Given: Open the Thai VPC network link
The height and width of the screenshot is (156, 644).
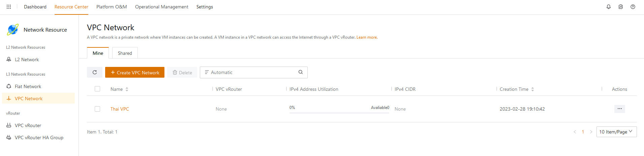Looking at the screenshot, I should click(120, 109).
